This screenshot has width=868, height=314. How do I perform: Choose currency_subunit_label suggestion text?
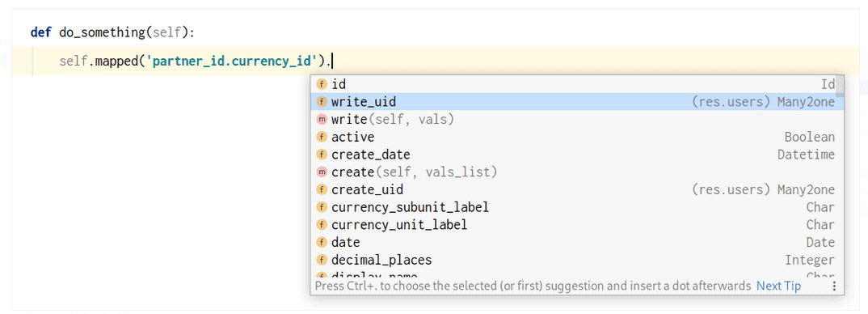(410, 207)
